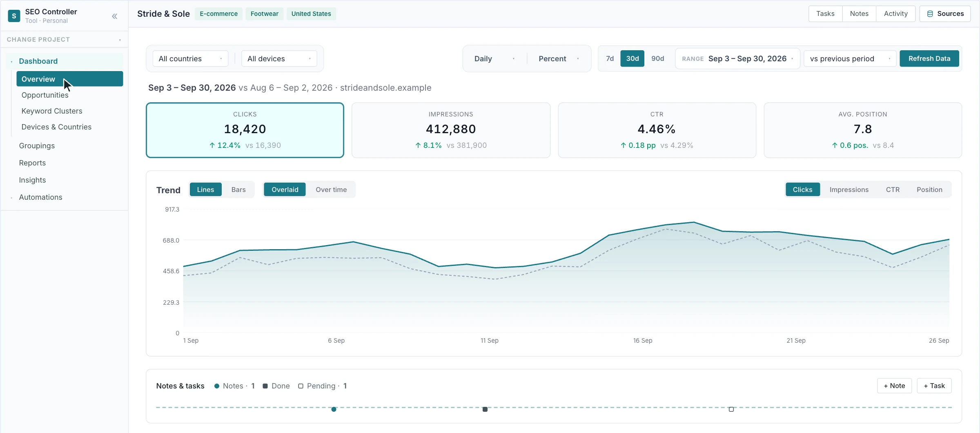This screenshot has width=980, height=433.
Task: Show the Impressions metric in the trend chart
Action: (849, 190)
